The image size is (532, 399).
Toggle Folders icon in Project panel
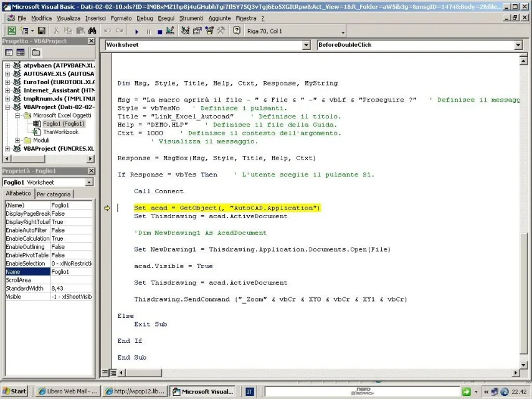coord(36,52)
